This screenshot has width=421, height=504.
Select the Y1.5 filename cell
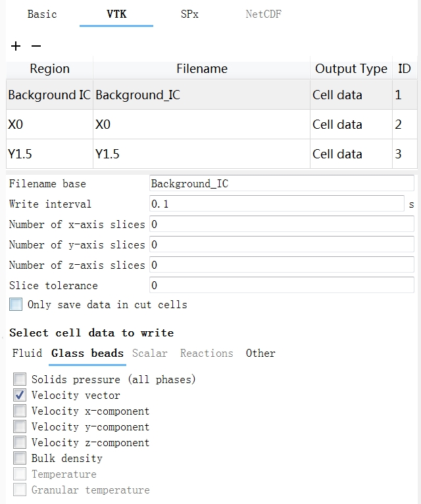[x=201, y=154]
